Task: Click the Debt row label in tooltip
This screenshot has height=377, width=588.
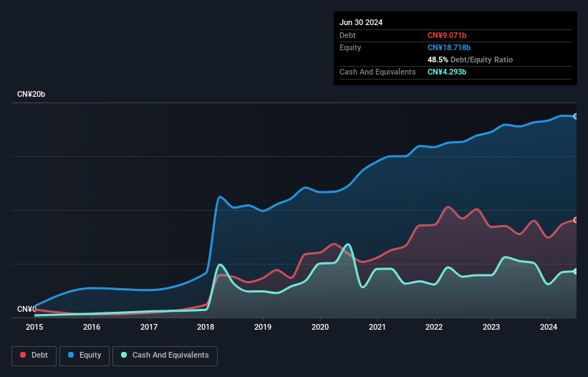Action: coord(347,35)
